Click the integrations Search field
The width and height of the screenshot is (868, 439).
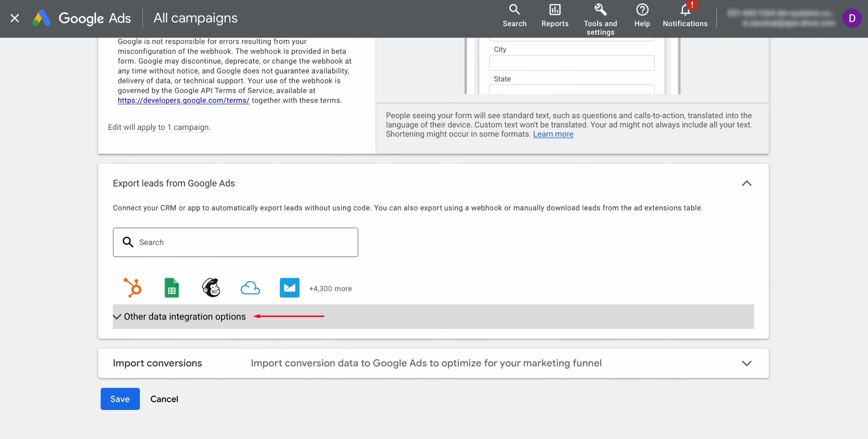pyautogui.click(x=235, y=242)
